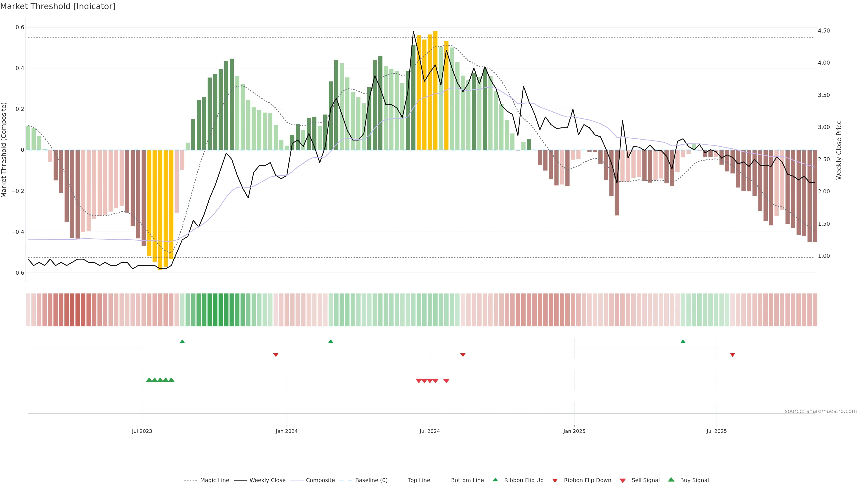
Task: Click the Jan 2025 x-axis label
Action: point(574,431)
